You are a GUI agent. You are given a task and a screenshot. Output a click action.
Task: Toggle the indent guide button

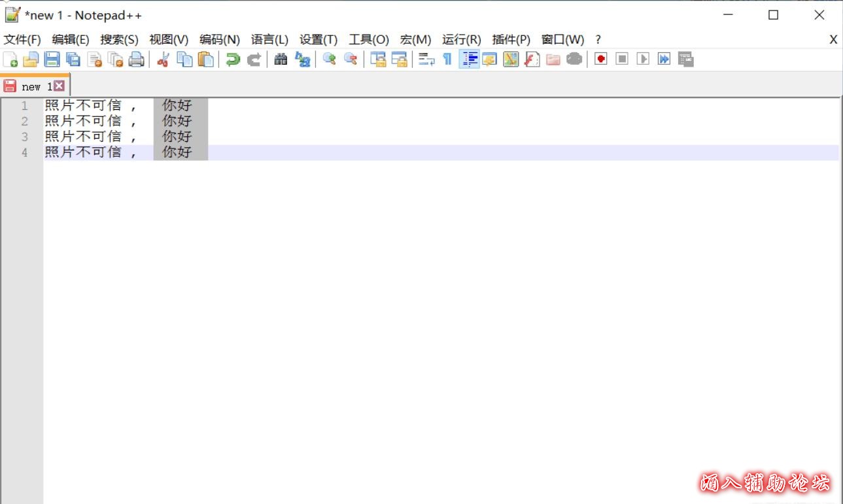tap(469, 59)
